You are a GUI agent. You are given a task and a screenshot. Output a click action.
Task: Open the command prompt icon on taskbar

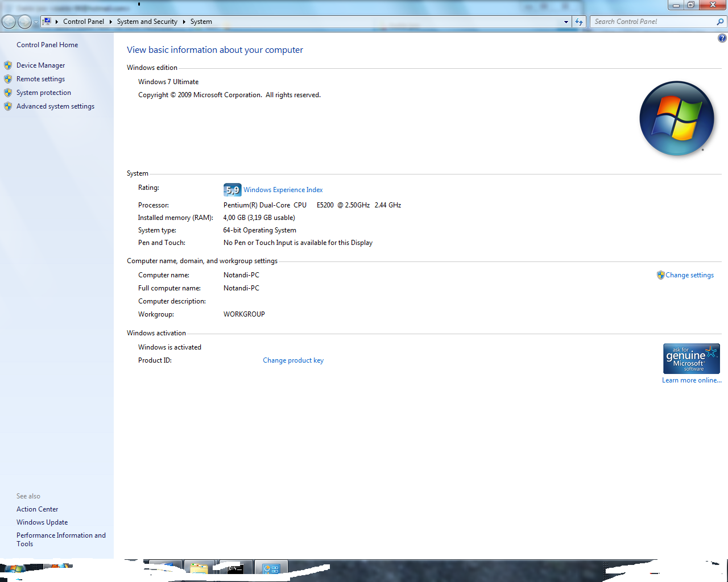click(235, 569)
